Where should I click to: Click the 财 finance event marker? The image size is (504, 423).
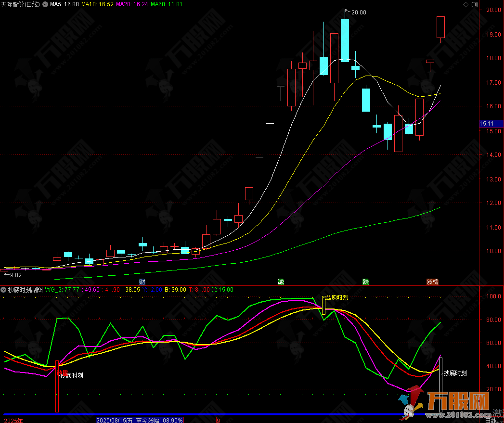(142, 282)
